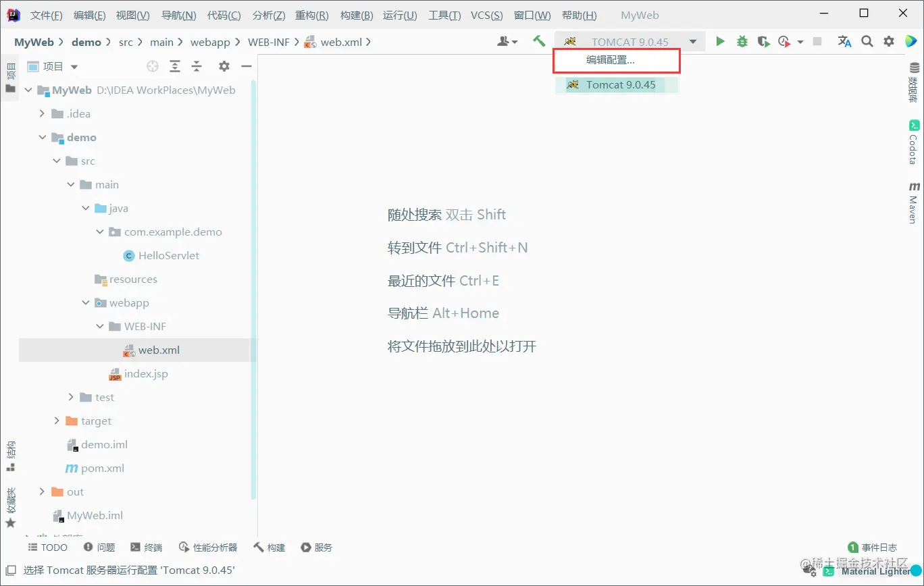The image size is (924, 586).
Task: Collapse the demo module node
Action: coord(42,137)
